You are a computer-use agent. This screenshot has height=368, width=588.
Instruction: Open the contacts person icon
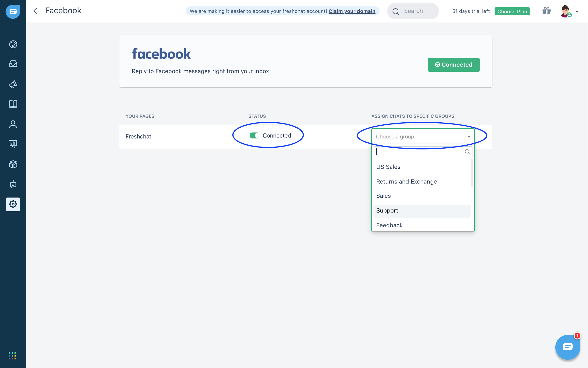coord(13,124)
